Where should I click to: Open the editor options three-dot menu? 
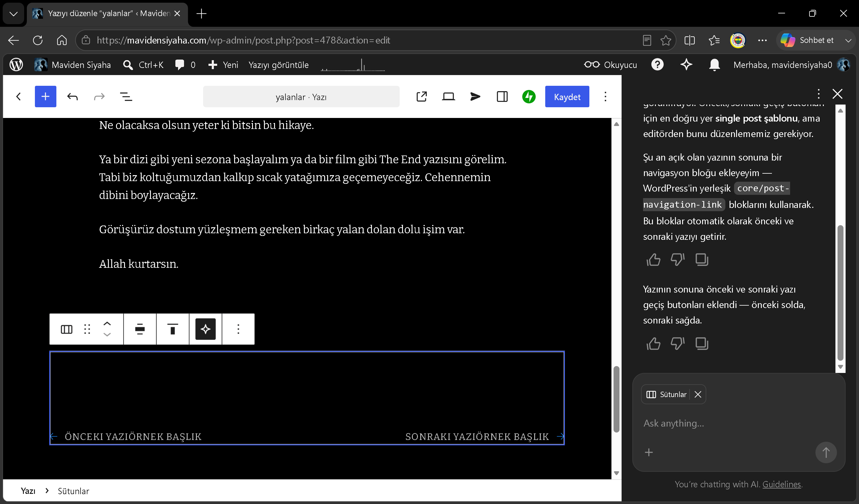click(605, 97)
